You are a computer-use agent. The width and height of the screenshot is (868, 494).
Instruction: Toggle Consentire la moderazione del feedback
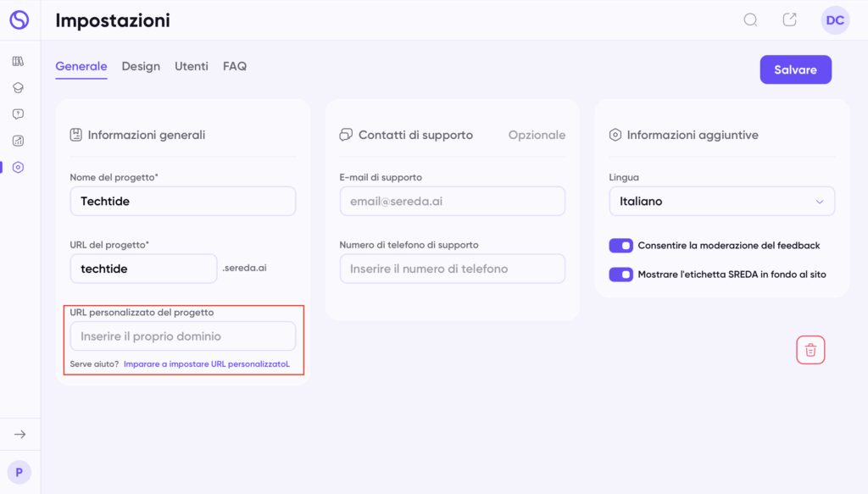click(x=620, y=246)
